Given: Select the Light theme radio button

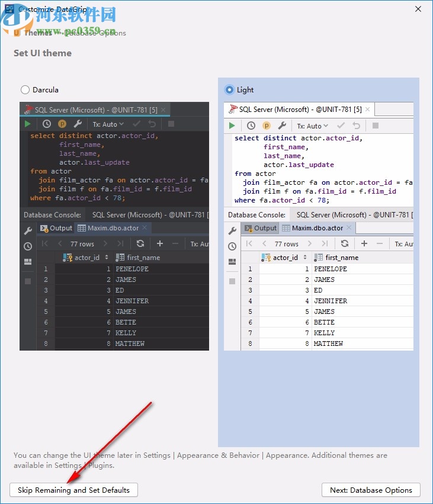Looking at the screenshot, I should click(229, 89).
